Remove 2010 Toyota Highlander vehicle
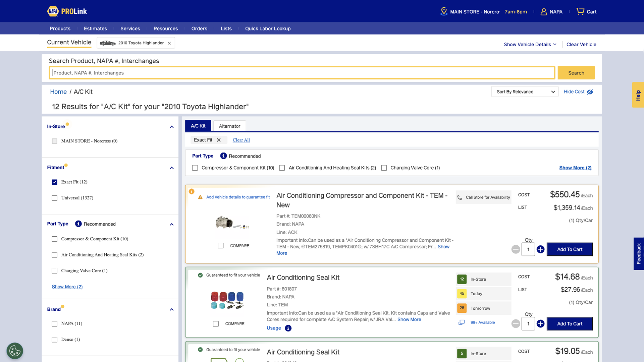Image resolution: width=644 pixels, height=362 pixels. 169,43
